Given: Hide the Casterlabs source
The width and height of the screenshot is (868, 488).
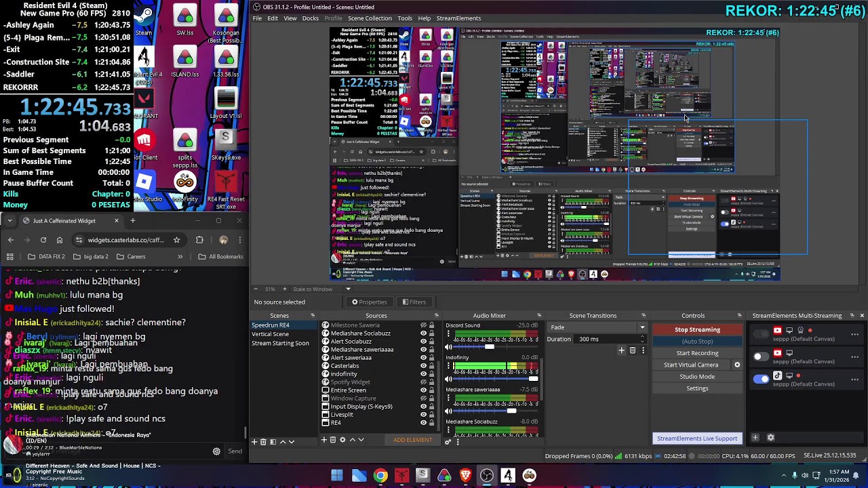Looking at the screenshot, I should pos(424,366).
